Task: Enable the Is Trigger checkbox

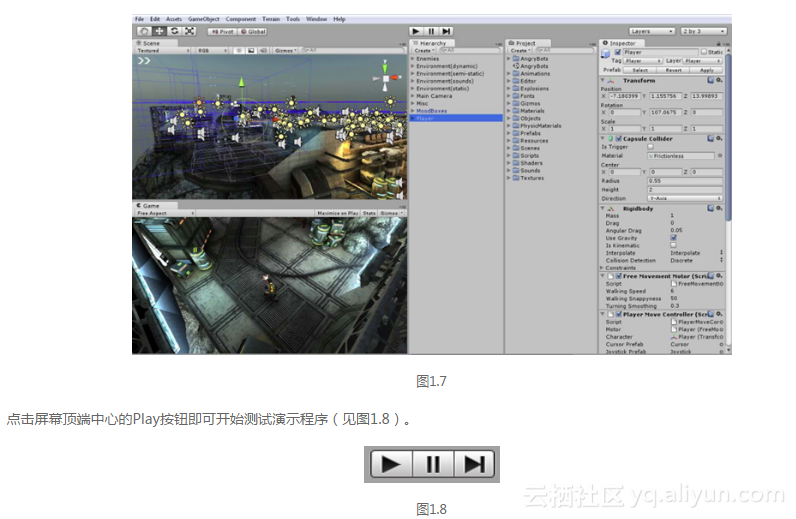Action: 650,147
